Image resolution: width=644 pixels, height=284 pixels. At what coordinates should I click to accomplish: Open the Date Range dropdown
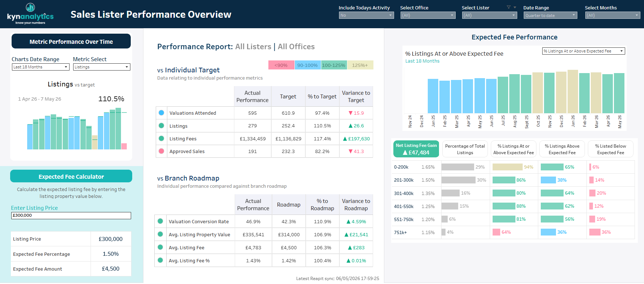(x=551, y=15)
